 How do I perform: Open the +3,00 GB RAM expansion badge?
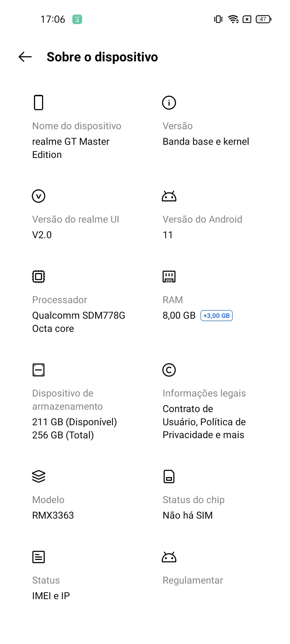pyautogui.click(x=217, y=316)
